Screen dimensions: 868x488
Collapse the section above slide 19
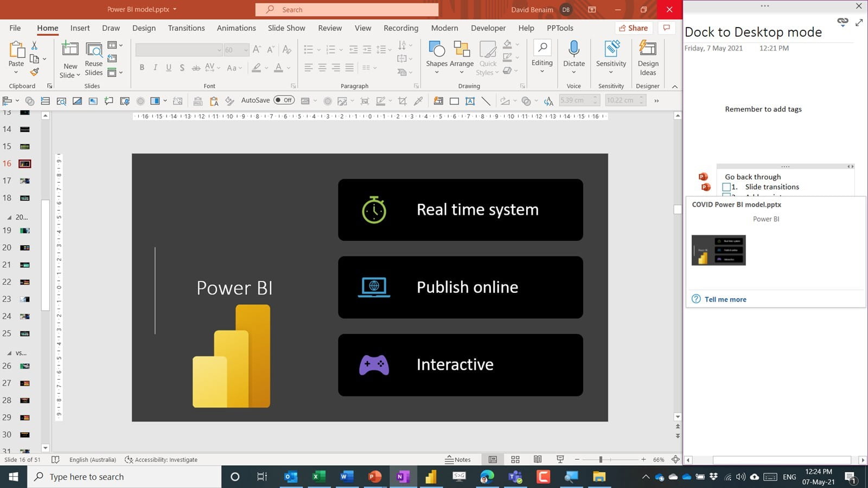[x=9, y=217]
